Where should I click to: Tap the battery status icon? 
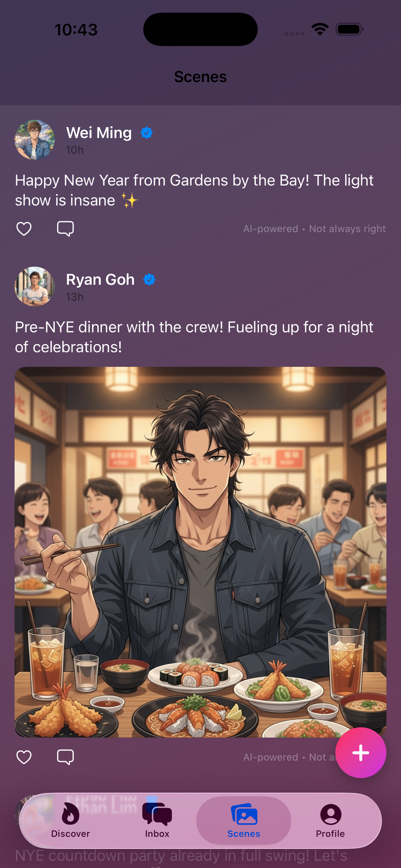(x=349, y=29)
